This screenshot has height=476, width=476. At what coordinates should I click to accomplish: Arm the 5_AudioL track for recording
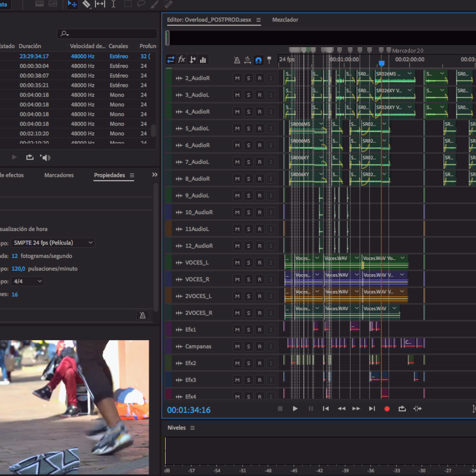tap(260, 129)
